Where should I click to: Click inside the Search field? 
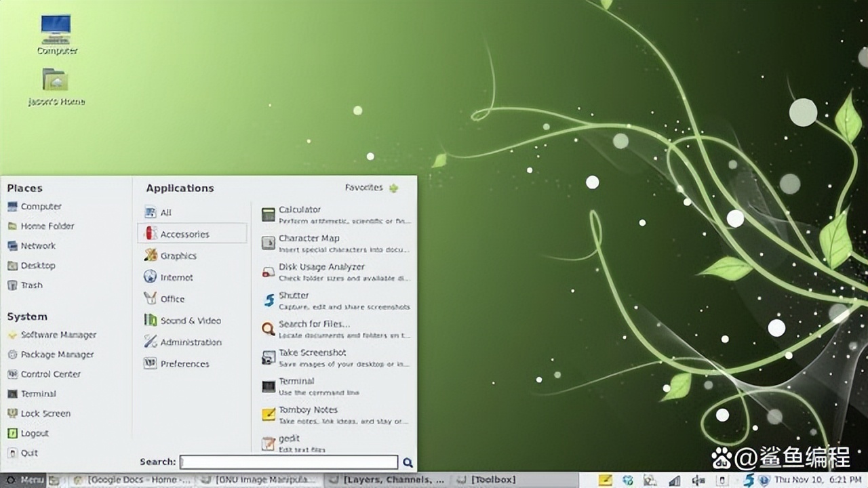[x=288, y=462]
